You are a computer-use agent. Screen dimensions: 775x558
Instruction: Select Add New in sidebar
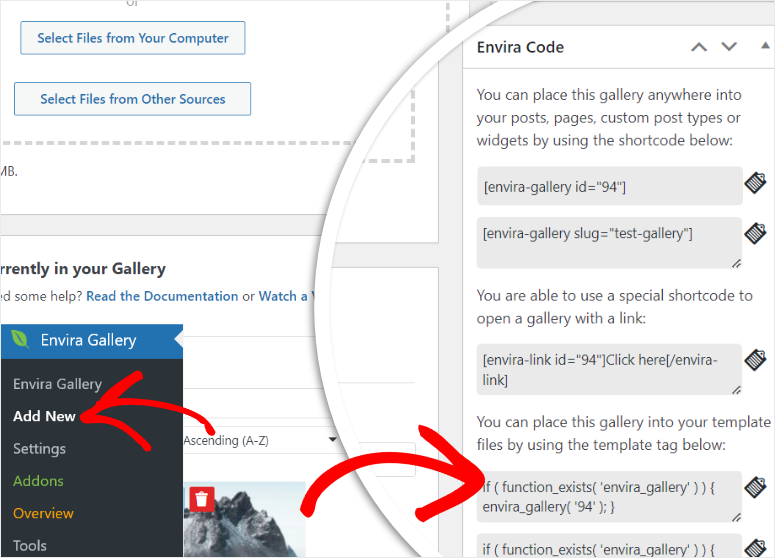[44, 416]
